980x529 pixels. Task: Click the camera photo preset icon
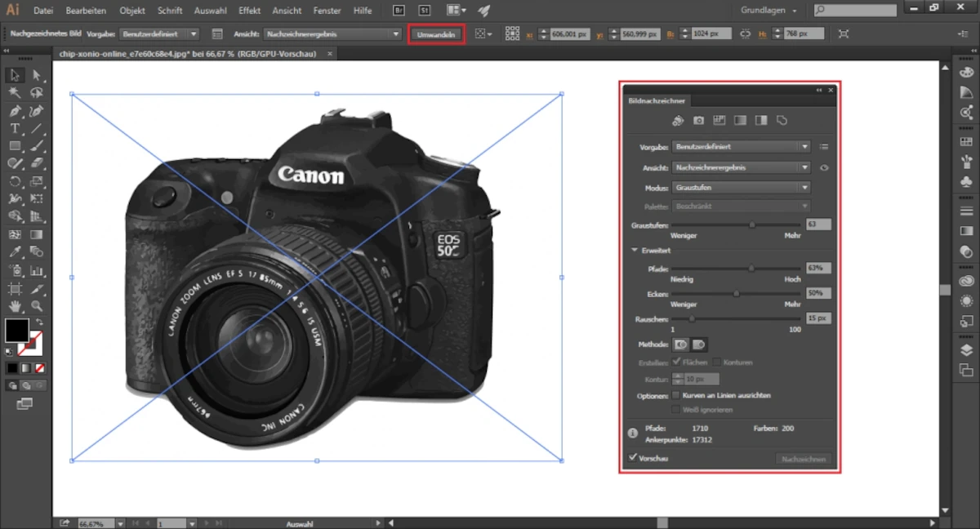pos(698,121)
